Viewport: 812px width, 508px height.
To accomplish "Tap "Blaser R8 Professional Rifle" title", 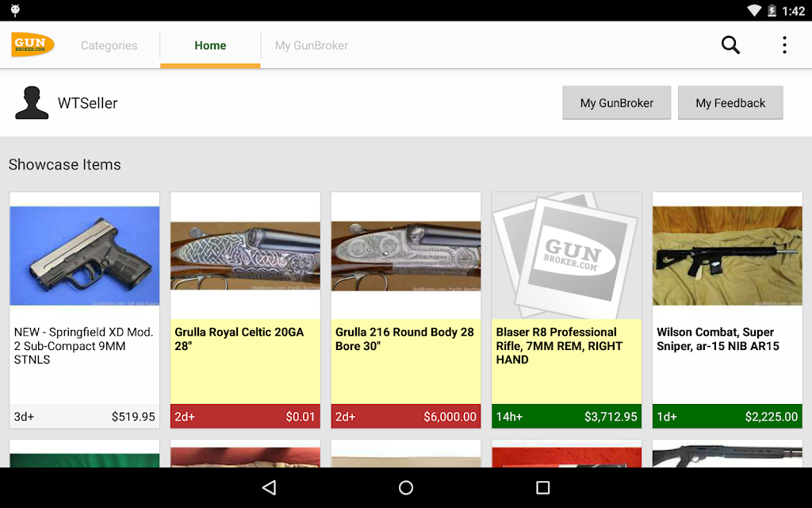I will click(559, 346).
